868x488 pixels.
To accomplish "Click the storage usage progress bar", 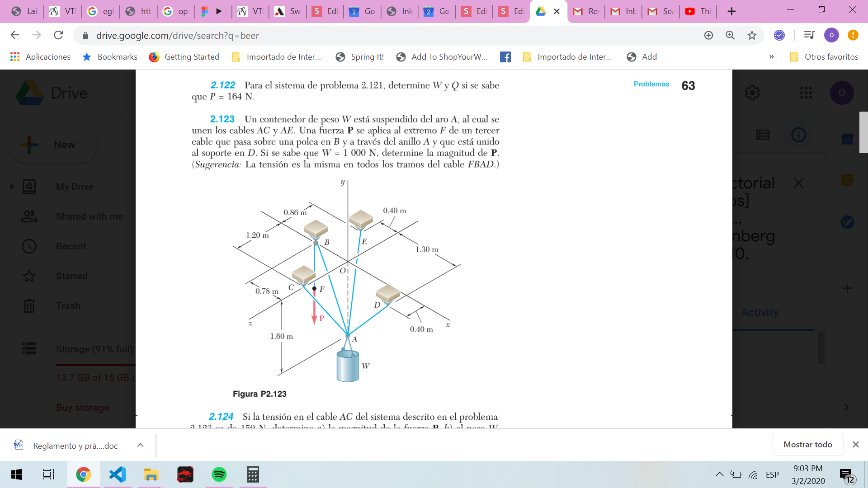I will pyautogui.click(x=96, y=364).
